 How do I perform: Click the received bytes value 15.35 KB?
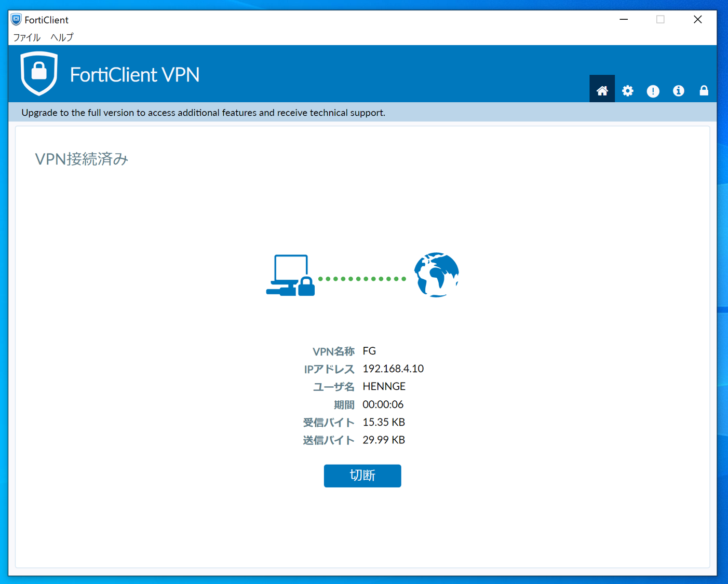pos(383,422)
